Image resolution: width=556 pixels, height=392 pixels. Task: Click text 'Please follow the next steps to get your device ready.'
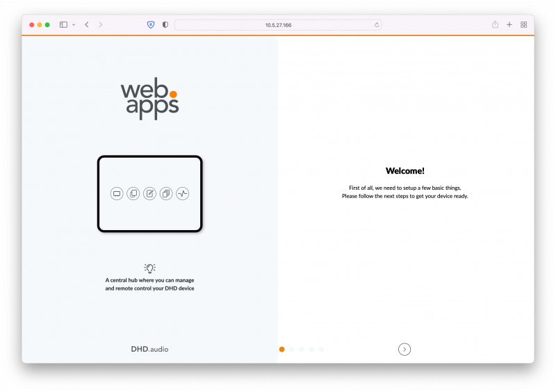(405, 196)
